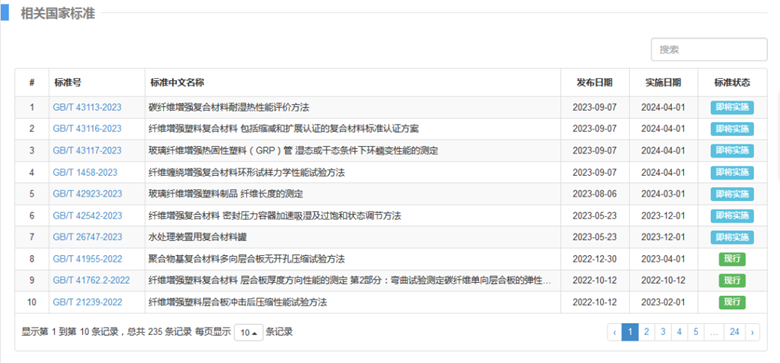This screenshot has width=780, height=363.
Task: Click the 发布日期 column header
Action: click(594, 83)
